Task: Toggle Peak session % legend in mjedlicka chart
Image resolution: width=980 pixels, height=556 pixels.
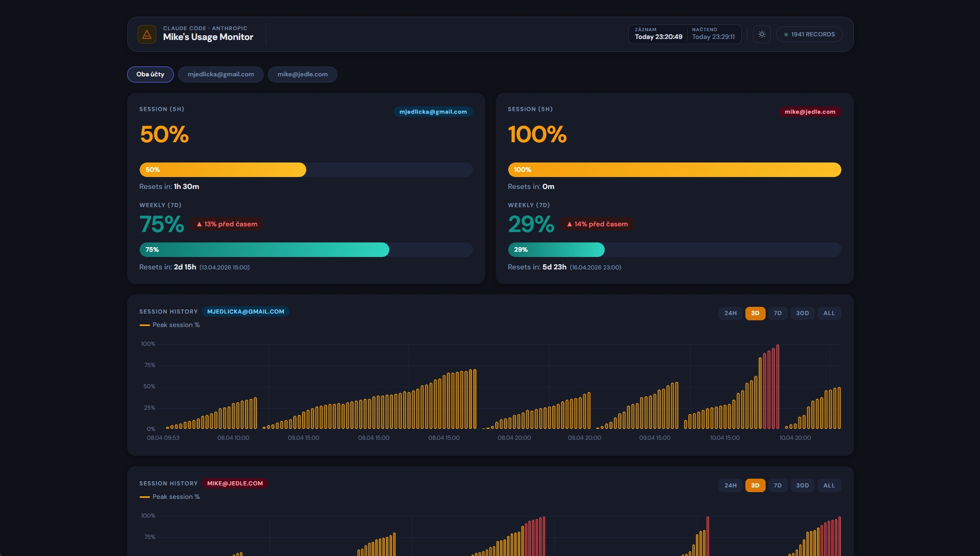Action: (170, 325)
